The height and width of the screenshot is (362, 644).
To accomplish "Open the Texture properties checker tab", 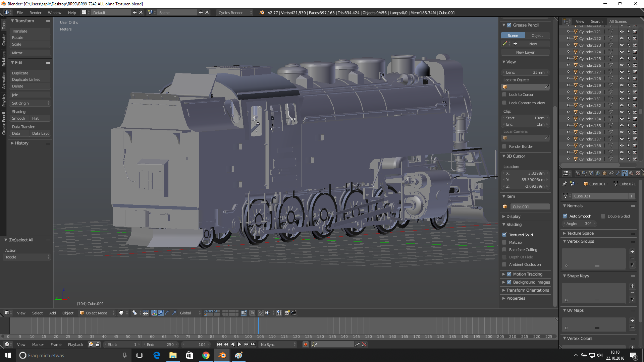I will pos(638,173).
